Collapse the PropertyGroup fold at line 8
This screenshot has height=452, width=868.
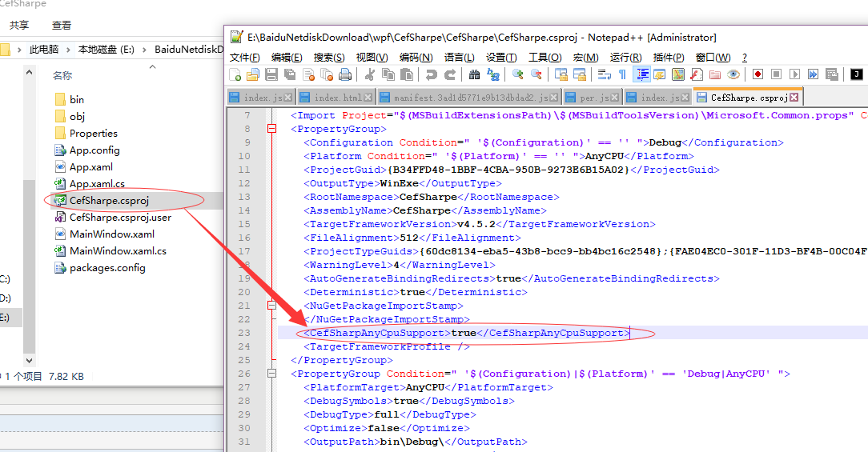point(271,128)
